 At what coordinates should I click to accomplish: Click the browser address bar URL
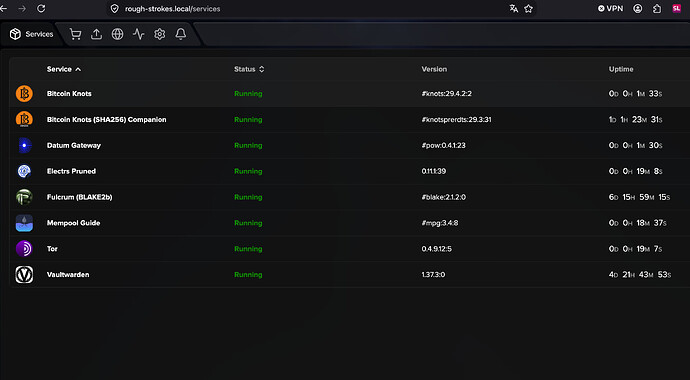click(172, 9)
